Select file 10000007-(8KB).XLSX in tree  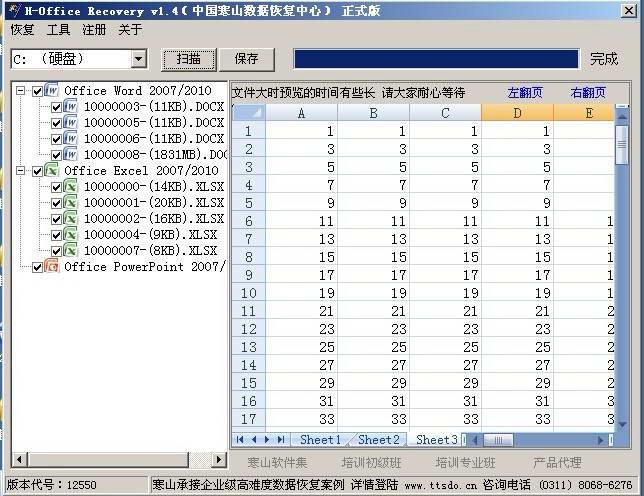150,250
